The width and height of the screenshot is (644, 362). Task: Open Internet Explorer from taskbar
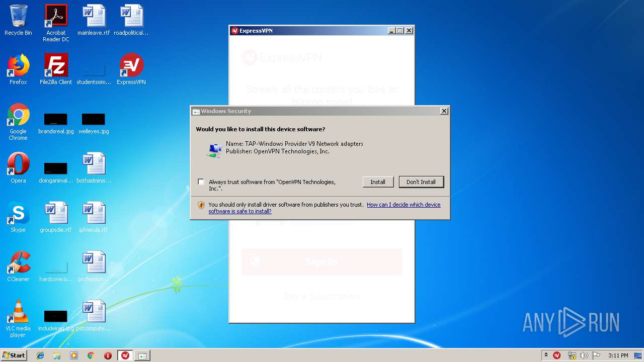(40, 355)
